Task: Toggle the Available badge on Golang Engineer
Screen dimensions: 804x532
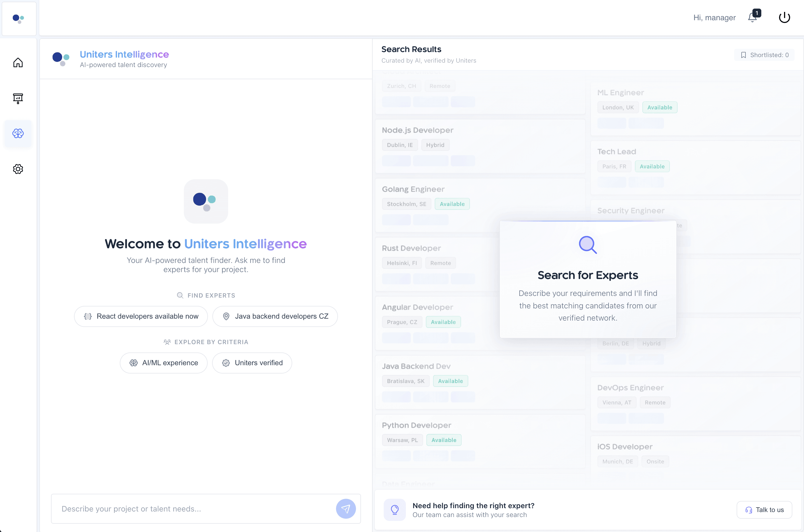Action: click(452, 204)
